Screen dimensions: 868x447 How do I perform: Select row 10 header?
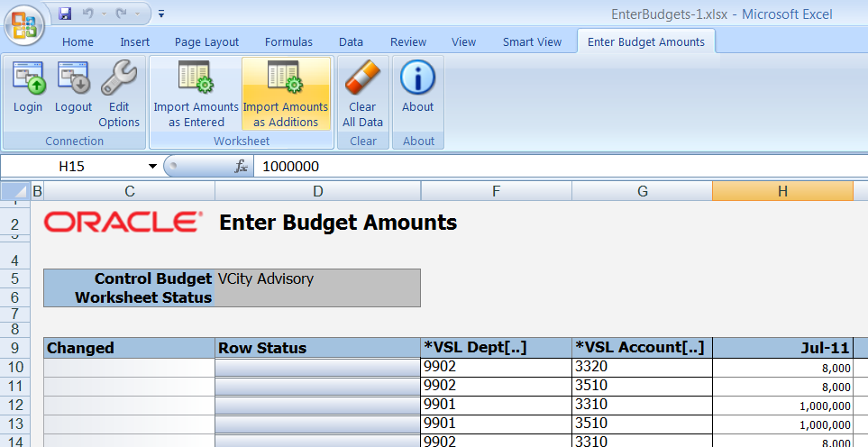point(15,367)
